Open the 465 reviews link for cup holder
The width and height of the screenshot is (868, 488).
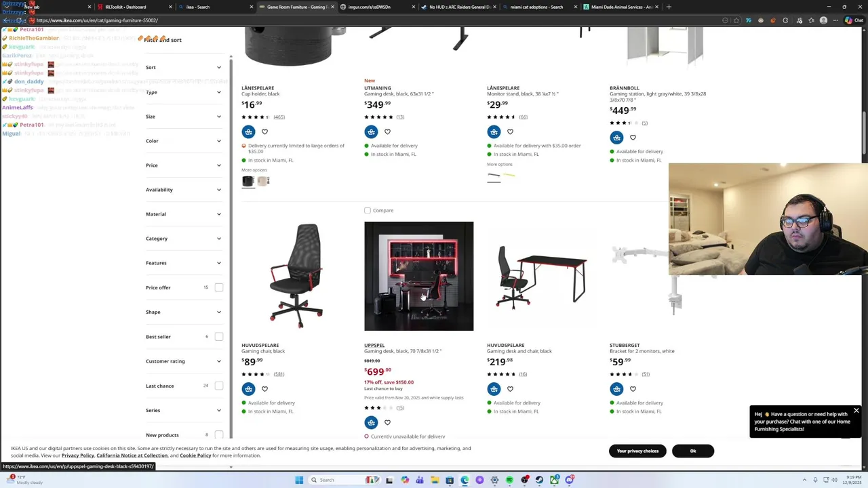[279, 117]
